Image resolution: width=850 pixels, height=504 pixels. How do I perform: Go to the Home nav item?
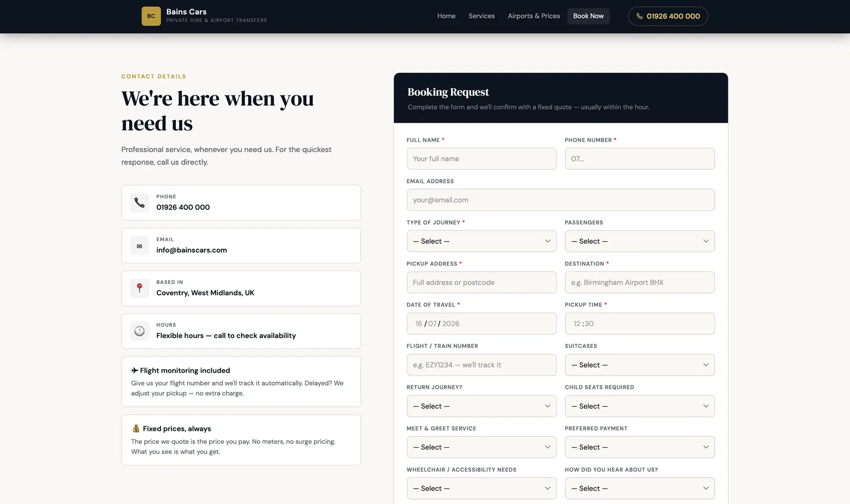pyautogui.click(x=446, y=16)
